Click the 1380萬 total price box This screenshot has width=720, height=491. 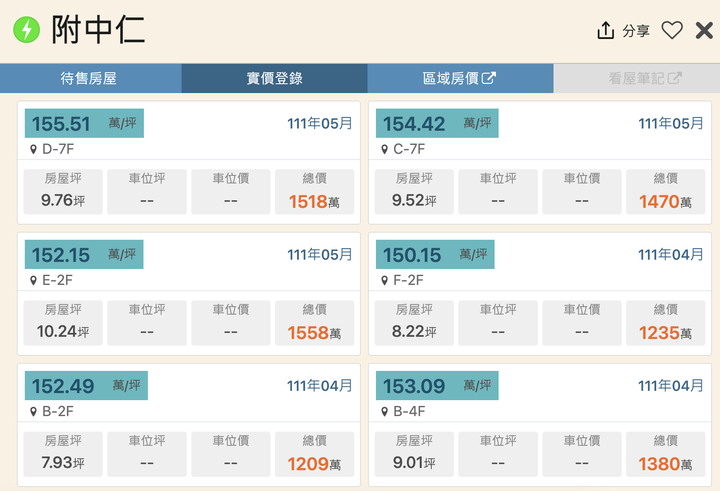[x=665, y=454]
